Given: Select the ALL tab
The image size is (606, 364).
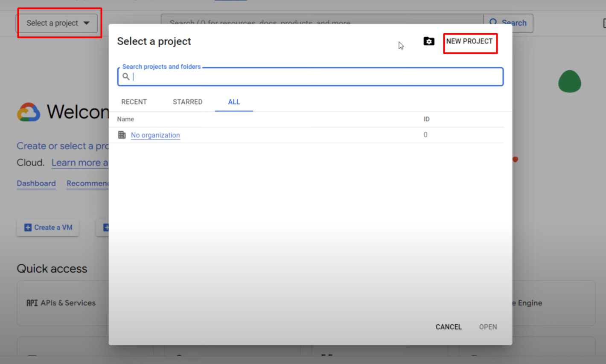Looking at the screenshot, I should click(x=234, y=102).
